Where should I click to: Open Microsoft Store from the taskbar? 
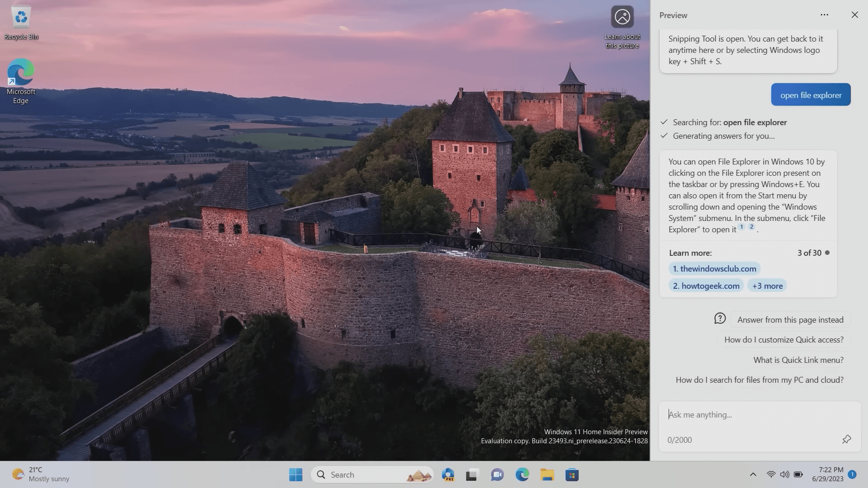[572, 474]
